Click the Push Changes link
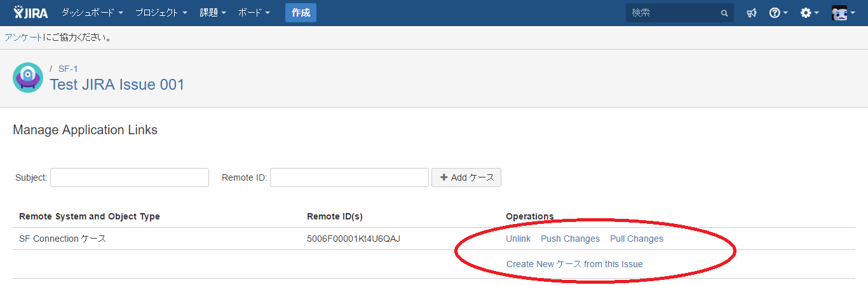The width and height of the screenshot is (868, 285). [570, 239]
